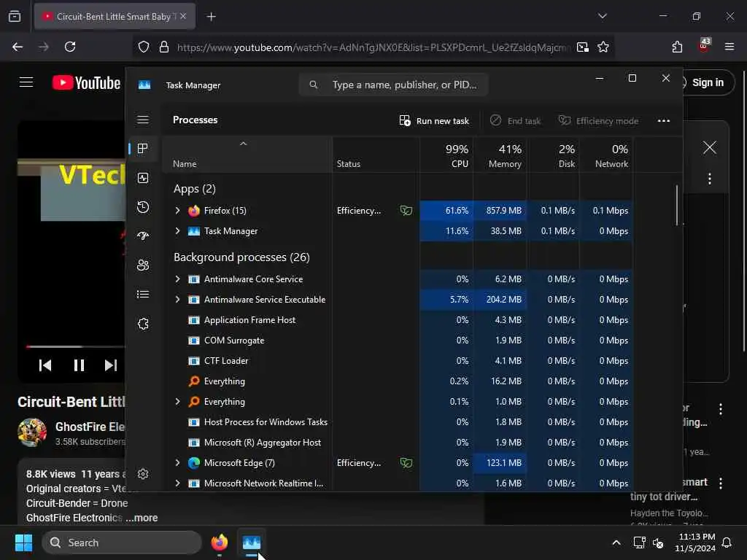Click Task Manager processes vertical scrollbar

pyautogui.click(x=676, y=205)
